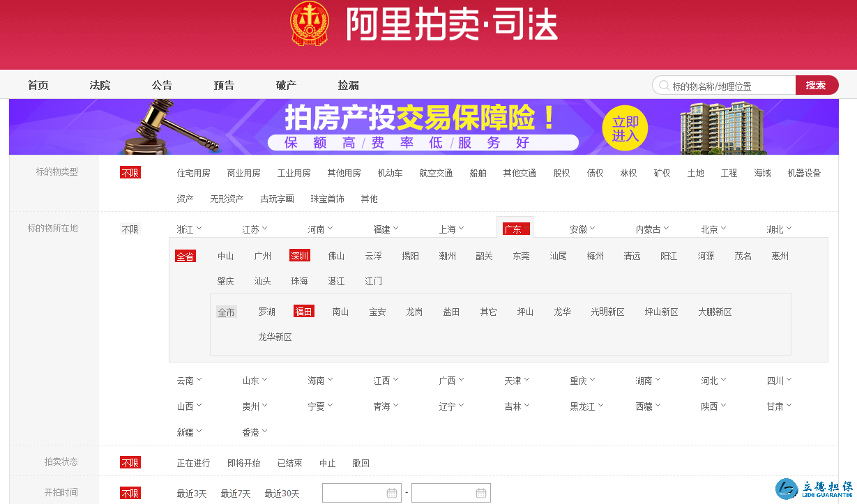The height and width of the screenshot is (504, 857).
Task: Filter start time by 最近30天
Action: click(x=282, y=494)
